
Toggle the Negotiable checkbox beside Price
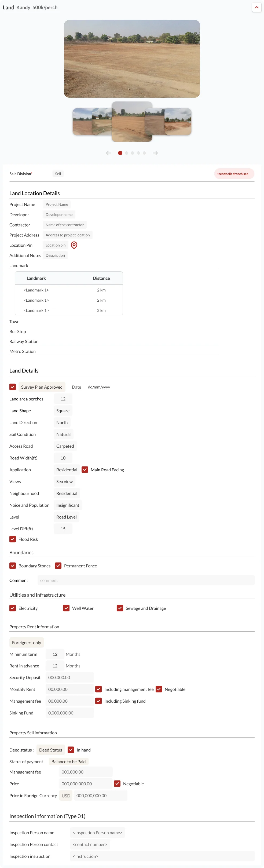point(118,784)
